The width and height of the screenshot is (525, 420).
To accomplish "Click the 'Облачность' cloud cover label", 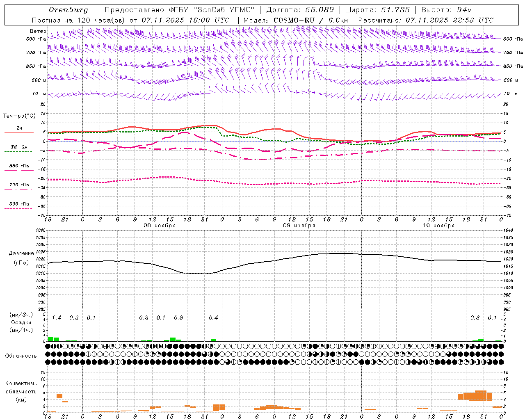I will [x=21, y=356].
